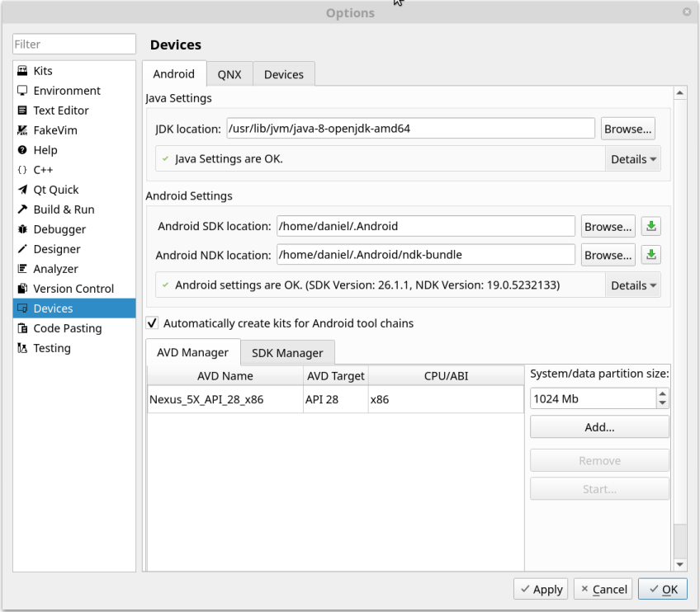Select the Qt Quick paper-plane icon
700x612 pixels.
(22, 190)
